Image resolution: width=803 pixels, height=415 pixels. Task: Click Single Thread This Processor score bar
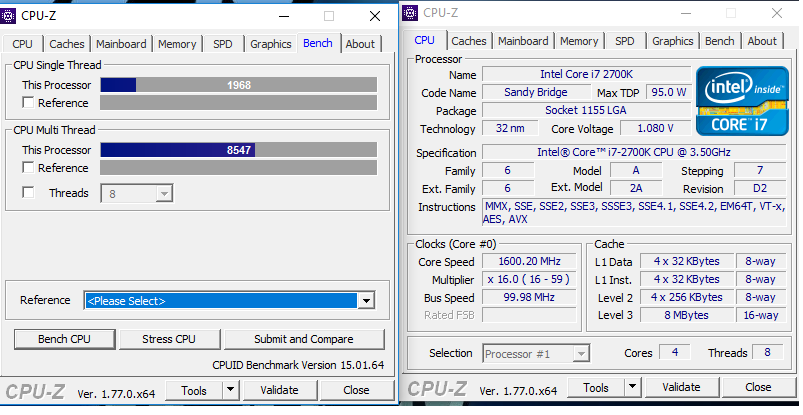click(239, 85)
